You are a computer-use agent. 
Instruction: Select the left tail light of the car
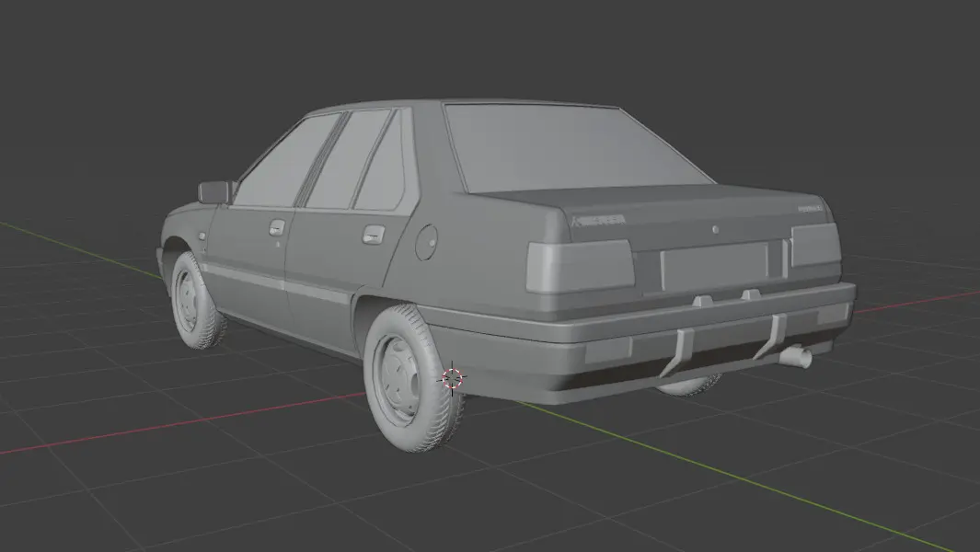pyautogui.click(x=580, y=267)
